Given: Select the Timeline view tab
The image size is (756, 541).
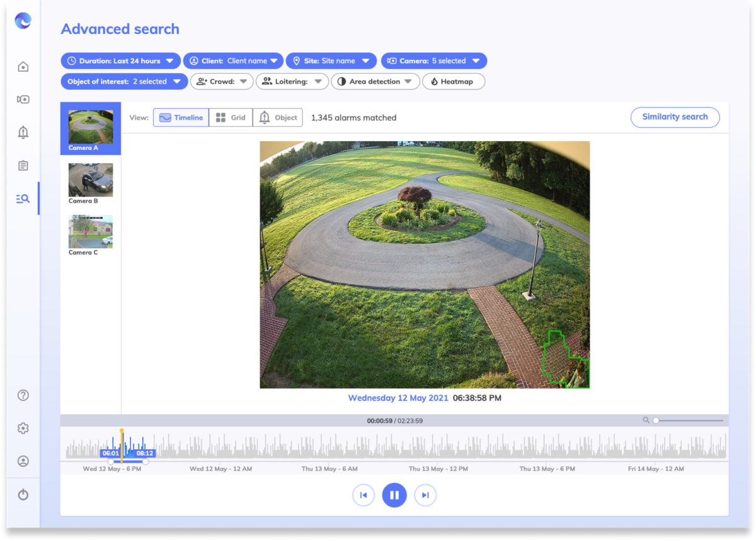Looking at the screenshot, I should [181, 118].
